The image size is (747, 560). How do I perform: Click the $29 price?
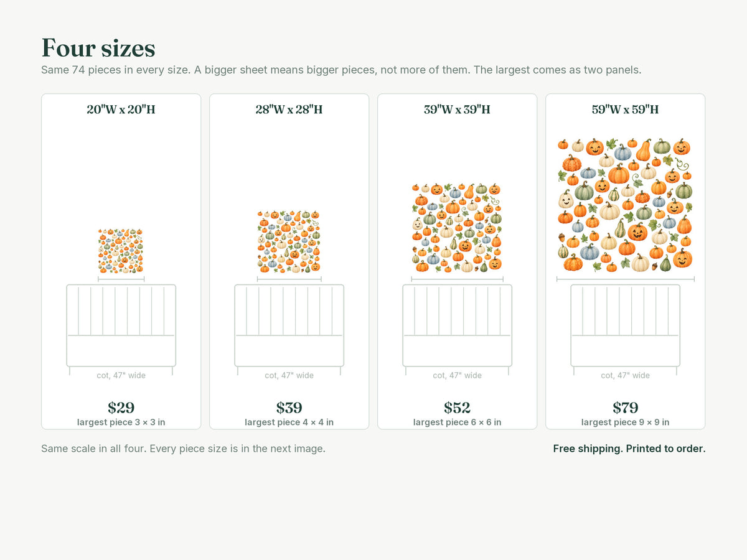click(121, 408)
